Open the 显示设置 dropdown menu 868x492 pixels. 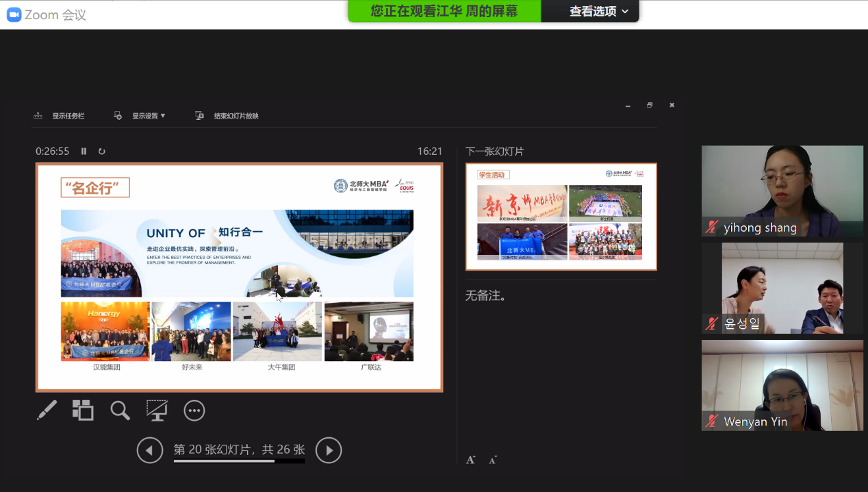[147, 115]
